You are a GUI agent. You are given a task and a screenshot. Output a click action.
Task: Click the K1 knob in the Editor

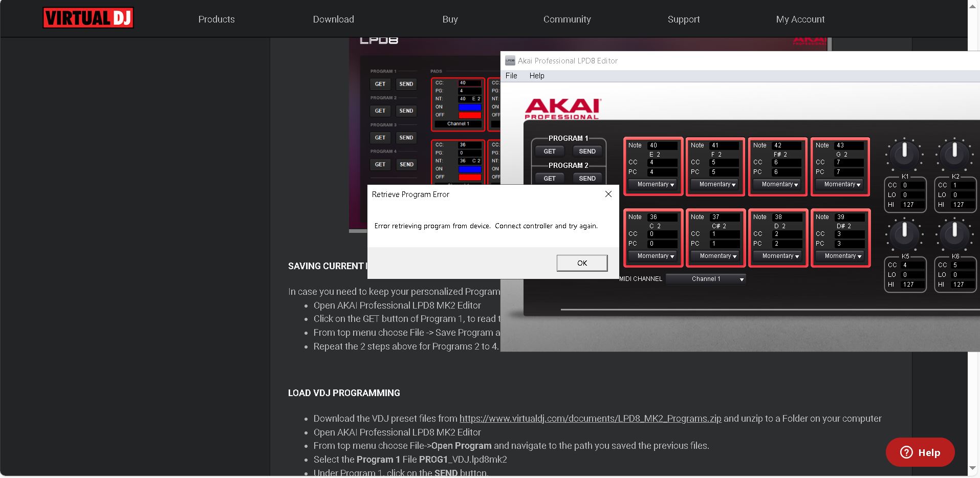904,154
